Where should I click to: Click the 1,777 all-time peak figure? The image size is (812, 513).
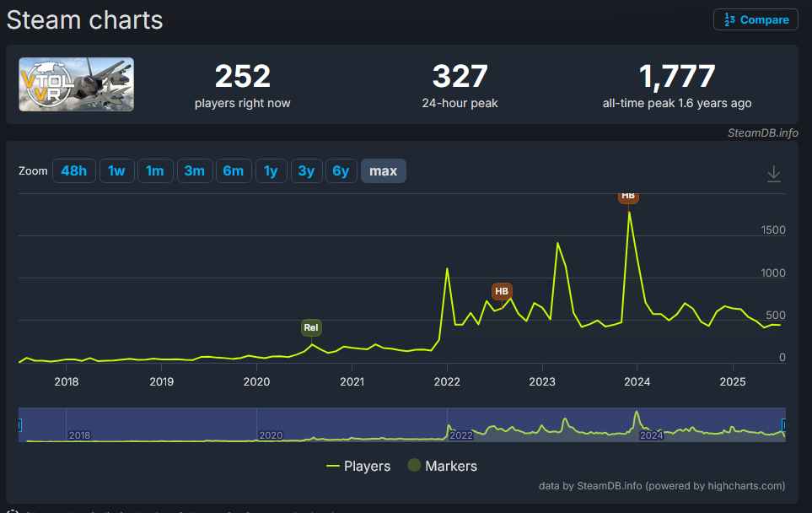[677, 76]
